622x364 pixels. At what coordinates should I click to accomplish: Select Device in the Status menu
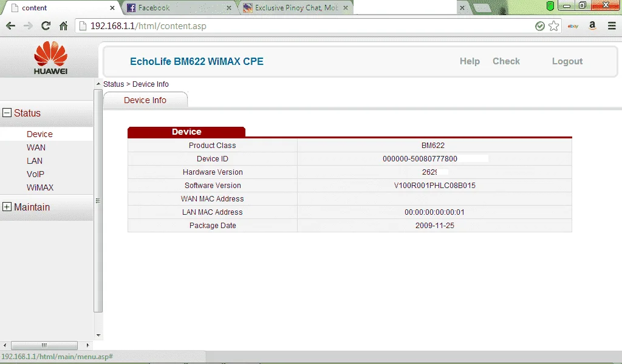(39, 134)
